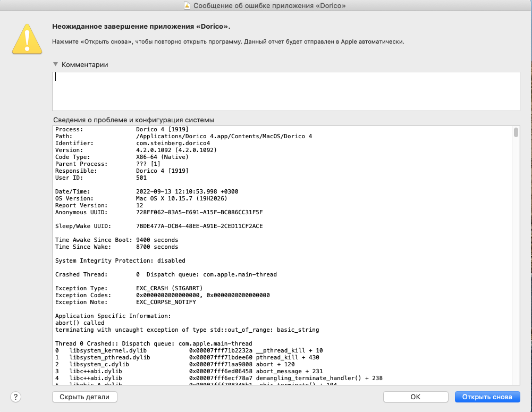The height and width of the screenshot is (412, 532).
Task: Open help with the question mark button
Action: [x=15, y=397]
